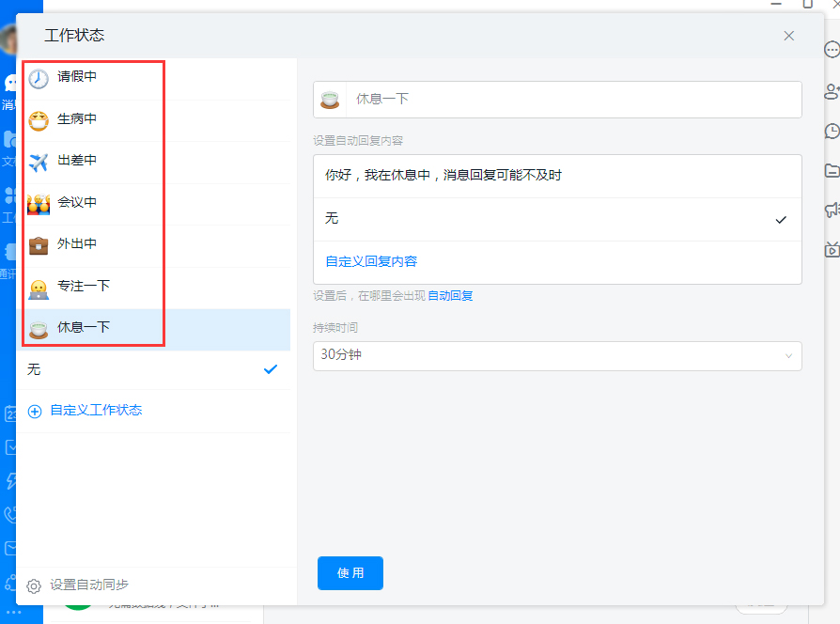The image size is (840, 624).
Task: Click the add-contact icon on right sidebar
Action: (833, 92)
